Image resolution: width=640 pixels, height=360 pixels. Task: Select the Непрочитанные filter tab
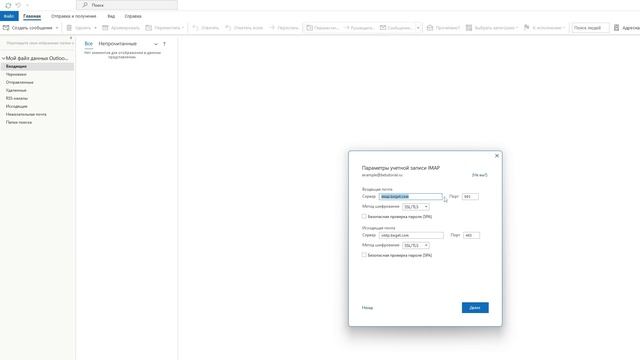(x=118, y=44)
